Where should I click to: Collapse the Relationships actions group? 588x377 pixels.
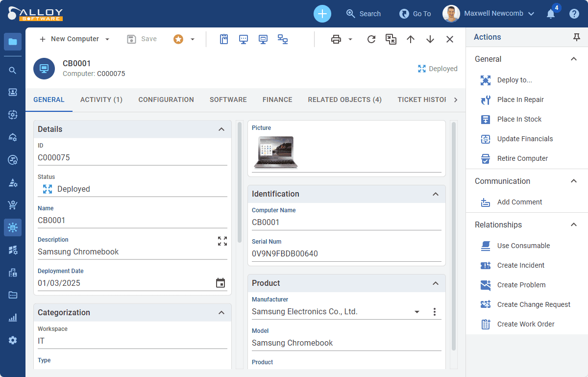click(x=574, y=225)
